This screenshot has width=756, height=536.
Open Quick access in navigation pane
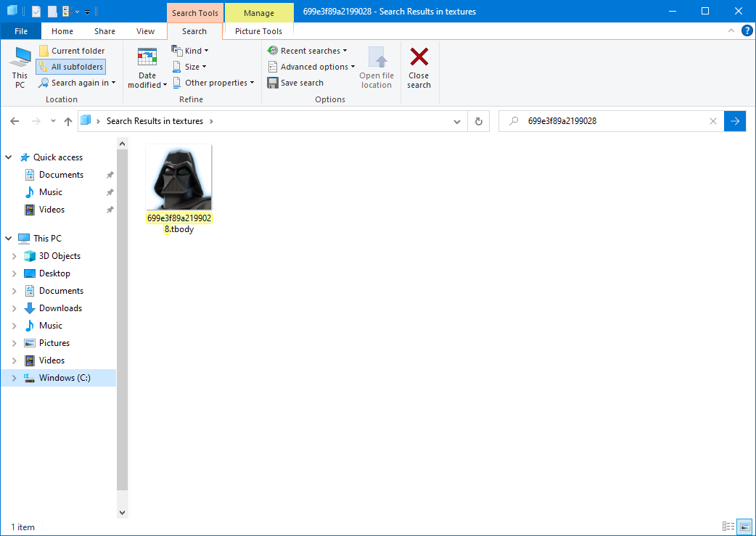[x=57, y=157]
